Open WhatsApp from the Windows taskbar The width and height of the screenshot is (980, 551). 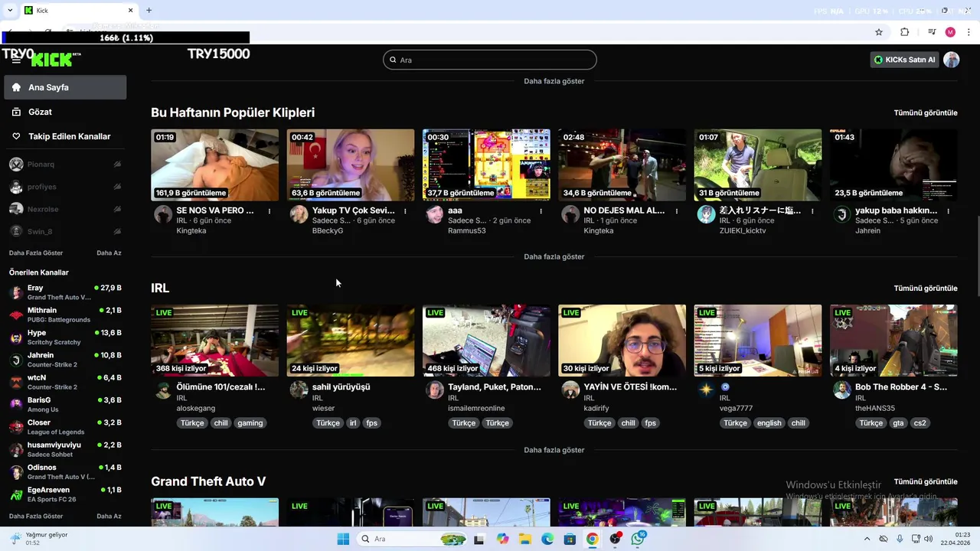tap(638, 539)
